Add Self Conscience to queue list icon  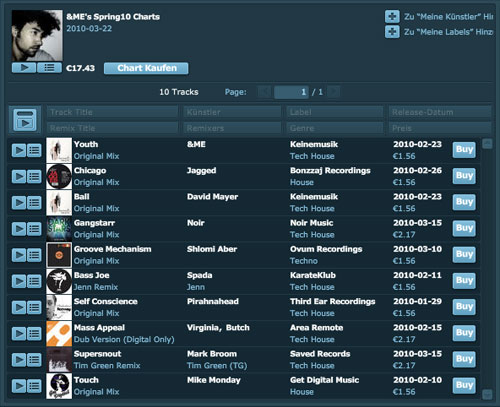click(34, 308)
